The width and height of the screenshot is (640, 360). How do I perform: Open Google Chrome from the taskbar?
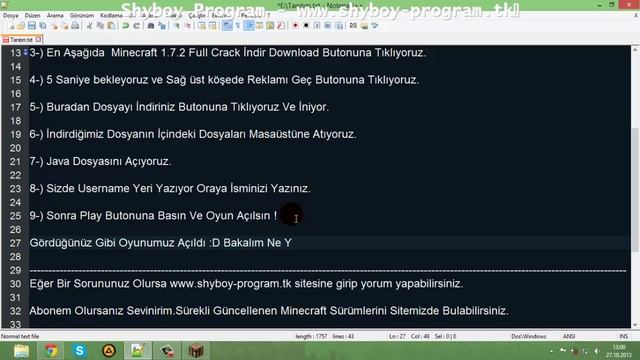point(51,351)
